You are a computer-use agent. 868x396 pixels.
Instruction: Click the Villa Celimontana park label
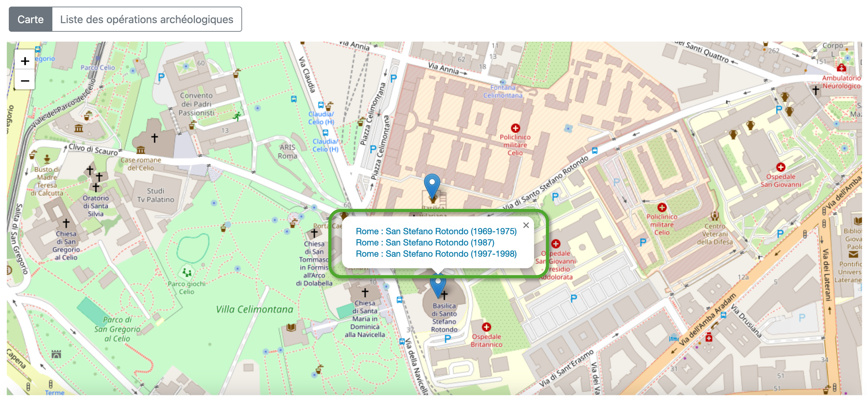pyautogui.click(x=254, y=309)
